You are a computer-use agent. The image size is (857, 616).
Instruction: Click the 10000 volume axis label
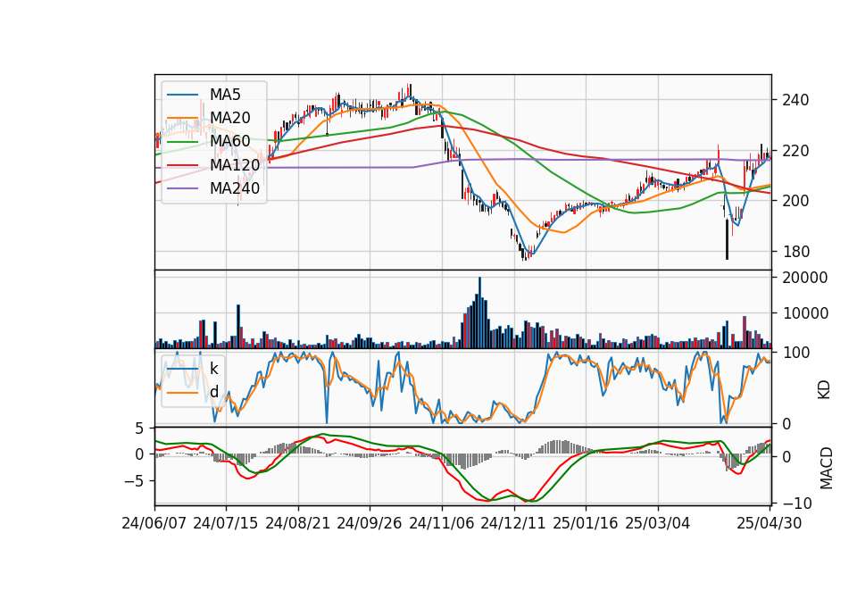(x=805, y=313)
